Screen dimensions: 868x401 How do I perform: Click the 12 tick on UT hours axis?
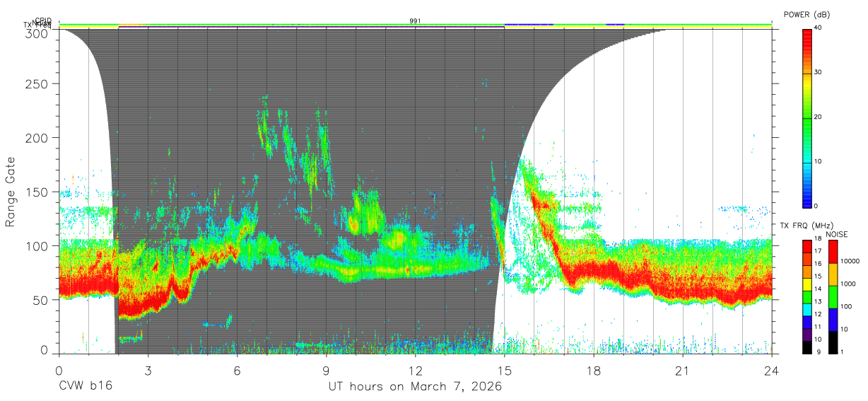(x=416, y=371)
